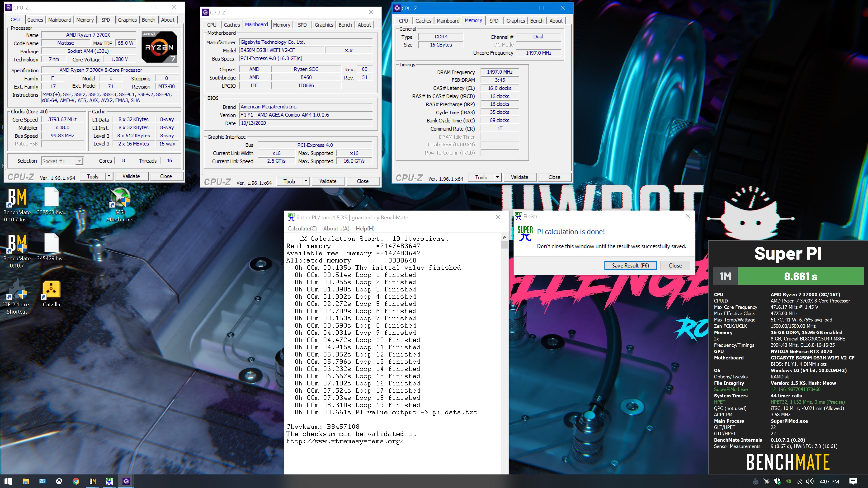The height and width of the screenshot is (488, 868).
Task: Click the HPET green label in BenchMate
Action: coord(719,402)
